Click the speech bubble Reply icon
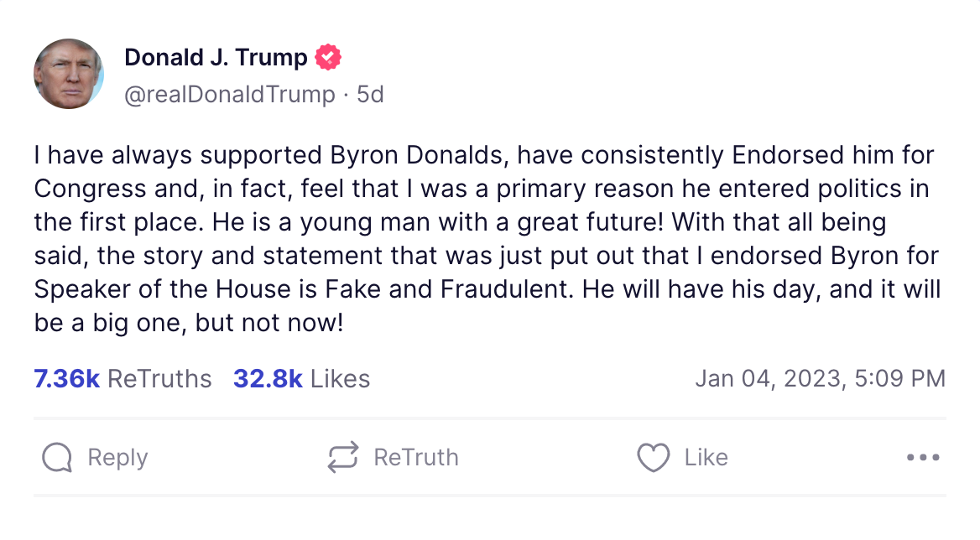The width and height of the screenshot is (980, 540). click(x=57, y=458)
